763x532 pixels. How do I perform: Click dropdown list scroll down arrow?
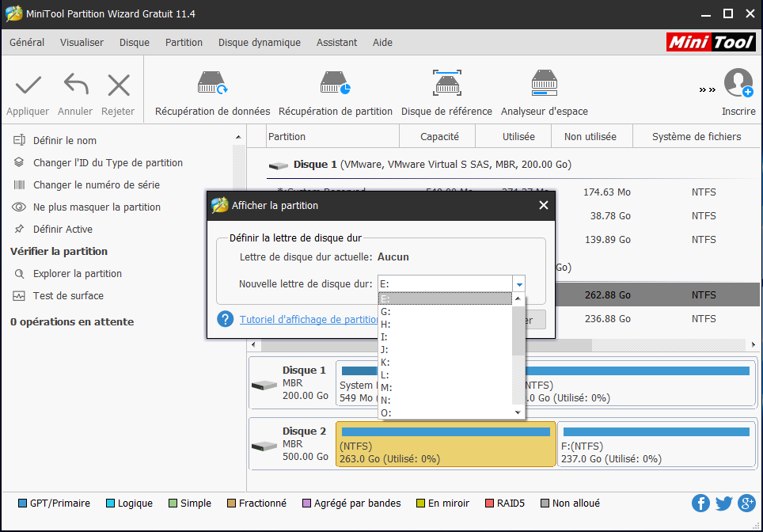[x=518, y=412]
